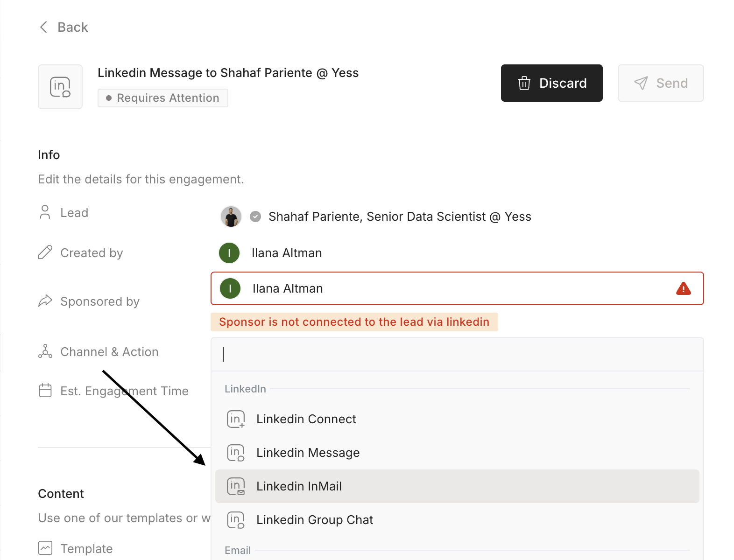Viewport: 734px width, 560px height.
Task: Click the Requires Attention status badge
Action: [162, 98]
